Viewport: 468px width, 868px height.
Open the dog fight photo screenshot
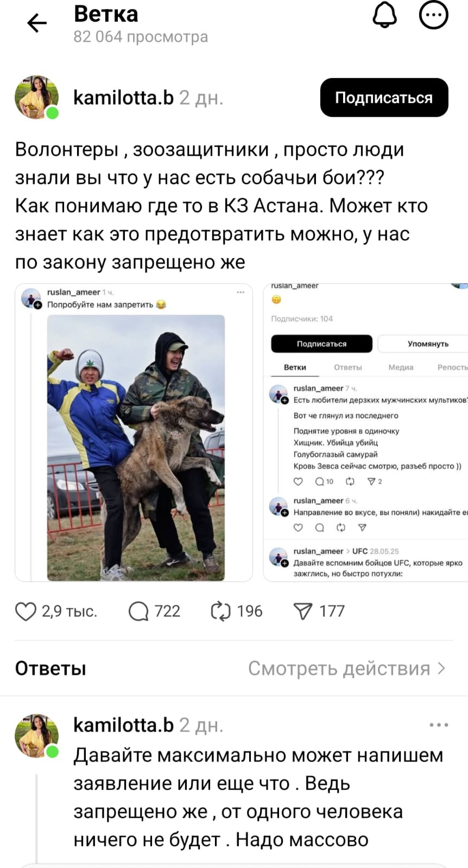(134, 432)
